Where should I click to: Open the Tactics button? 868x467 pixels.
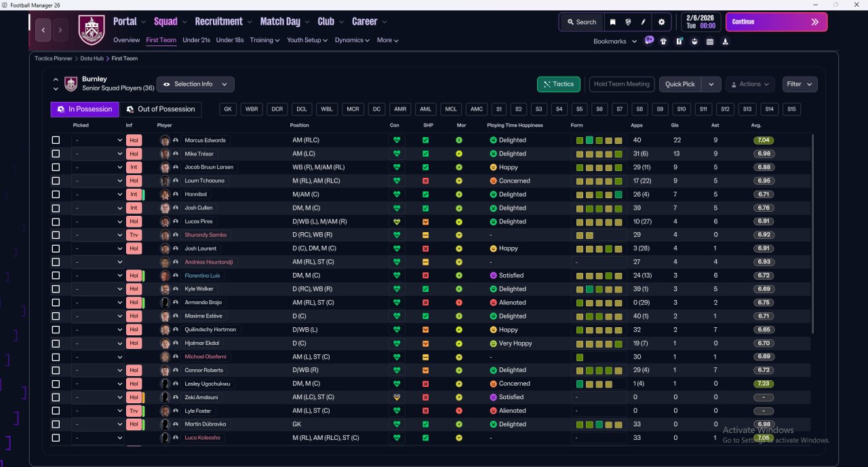point(558,84)
